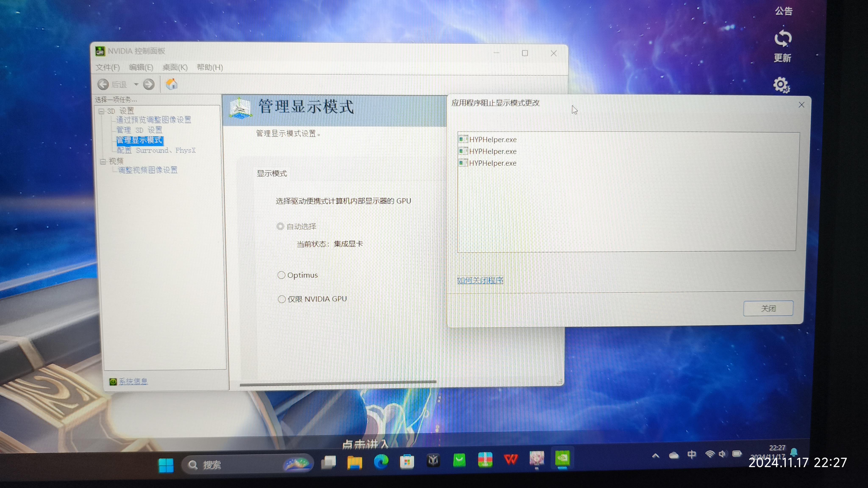Close the 应用程序阻止显示模式更改 dialog with X
Screen dimensions: 868x488
point(802,105)
